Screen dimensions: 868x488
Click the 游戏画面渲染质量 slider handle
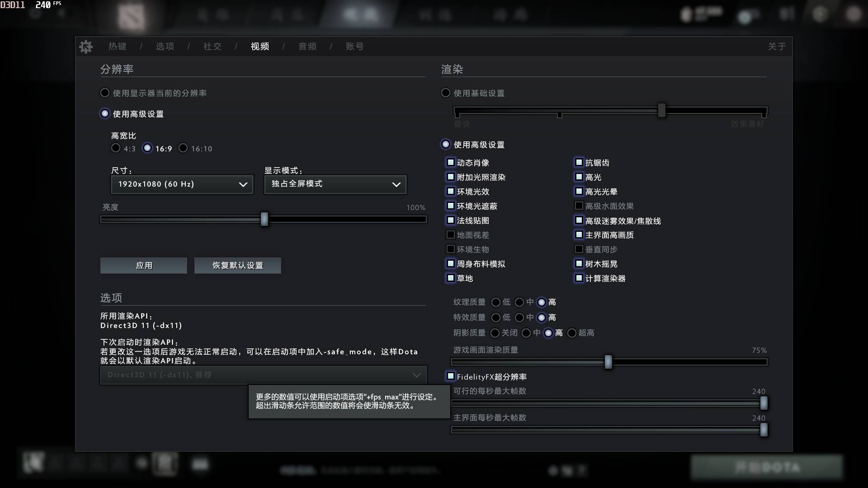(x=609, y=362)
